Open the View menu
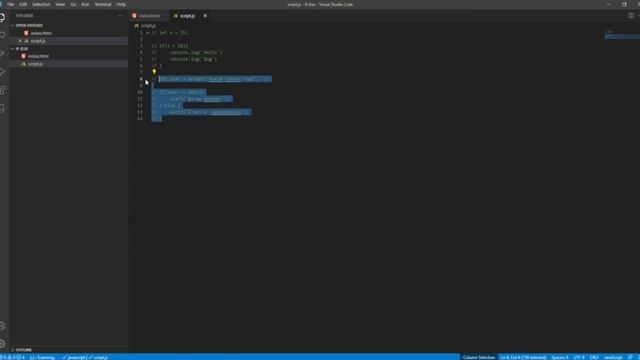Screen dimensions: 640x360 (60, 4)
